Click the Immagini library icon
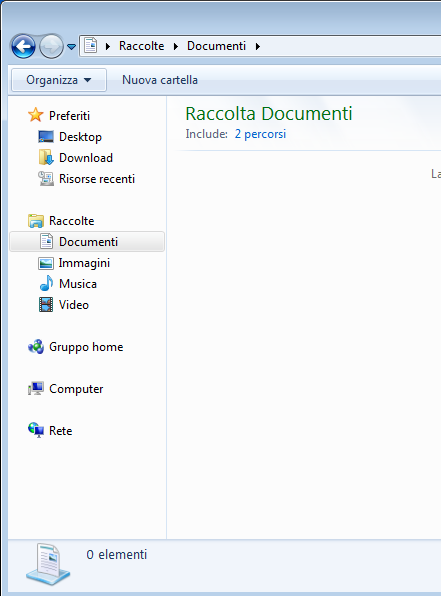The width and height of the screenshot is (441, 596). tap(46, 263)
